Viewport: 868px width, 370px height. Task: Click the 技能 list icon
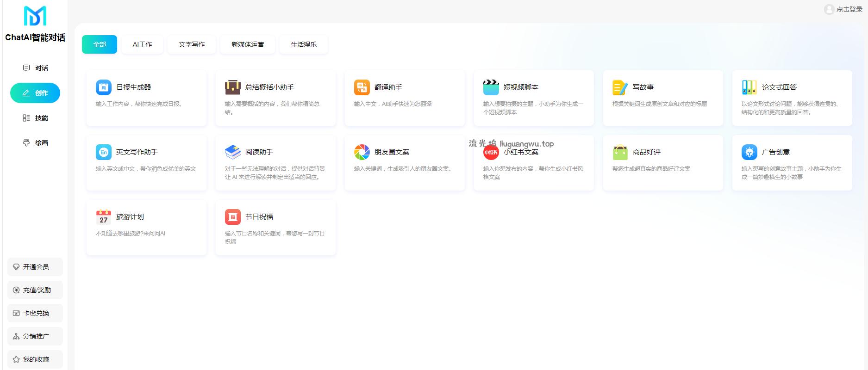[x=26, y=118]
